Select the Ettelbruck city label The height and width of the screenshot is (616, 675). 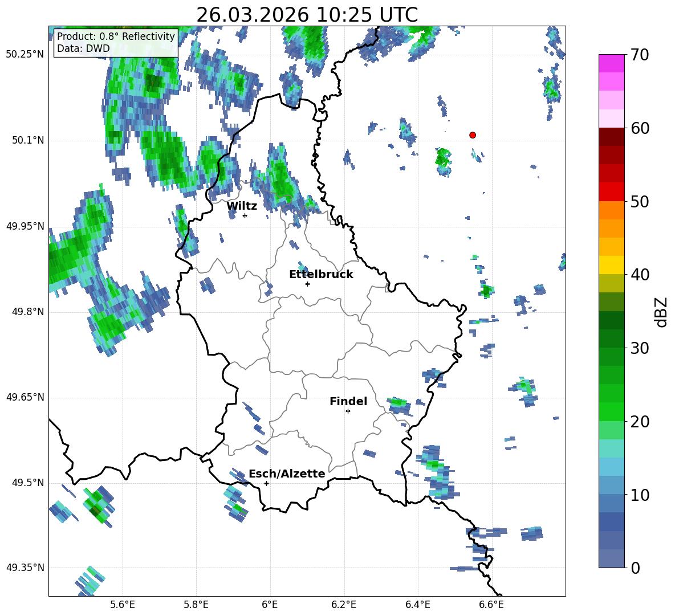321,275
